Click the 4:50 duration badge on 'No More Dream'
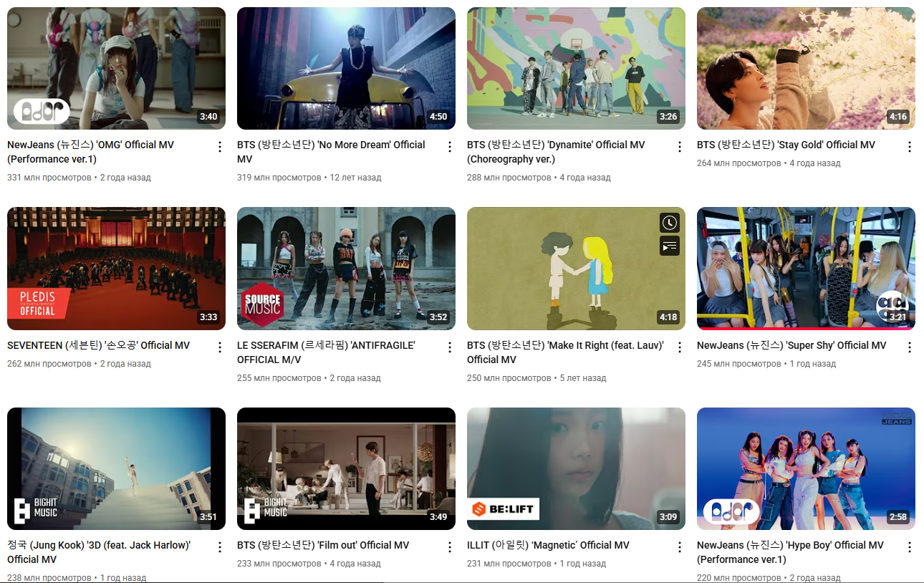 coord(438,117)
